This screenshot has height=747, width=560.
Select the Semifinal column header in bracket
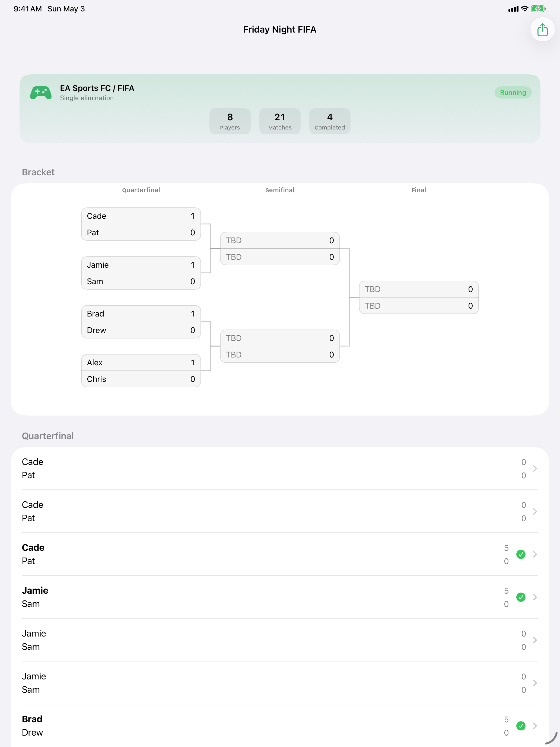coord(280,190)
